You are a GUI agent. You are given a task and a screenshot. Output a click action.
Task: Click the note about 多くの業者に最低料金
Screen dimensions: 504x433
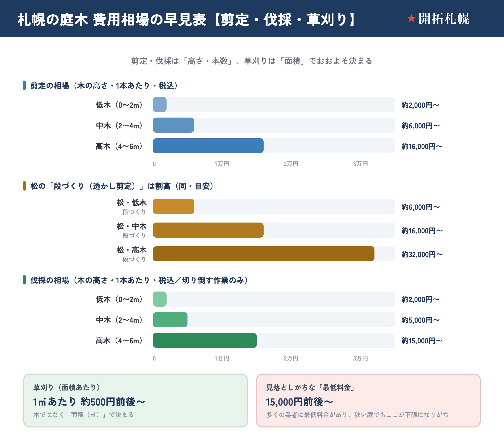pos(357,415)
